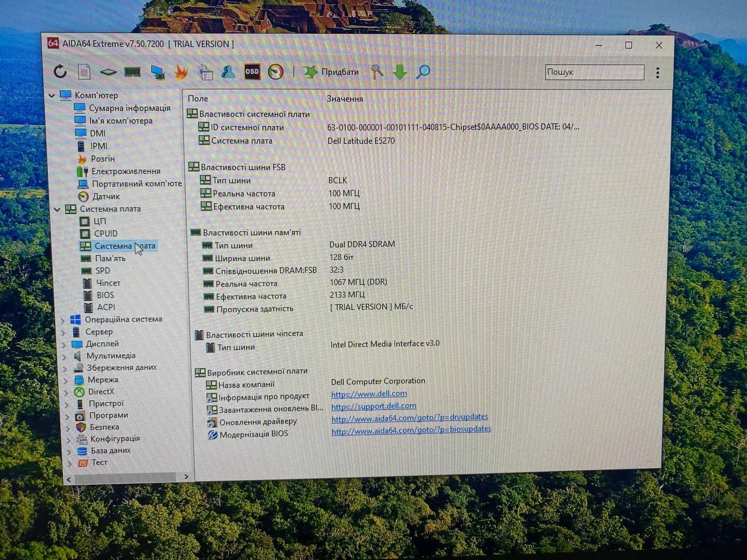Image resolution: width=747 pixels, height=560 pixels.
Task: Expand the Операційна система node
Action: [63, 320]
